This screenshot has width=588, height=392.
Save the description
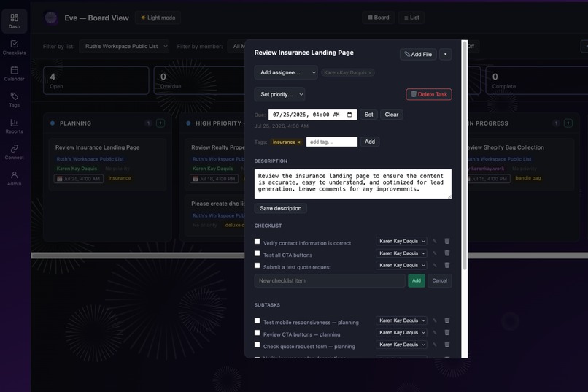280,208
